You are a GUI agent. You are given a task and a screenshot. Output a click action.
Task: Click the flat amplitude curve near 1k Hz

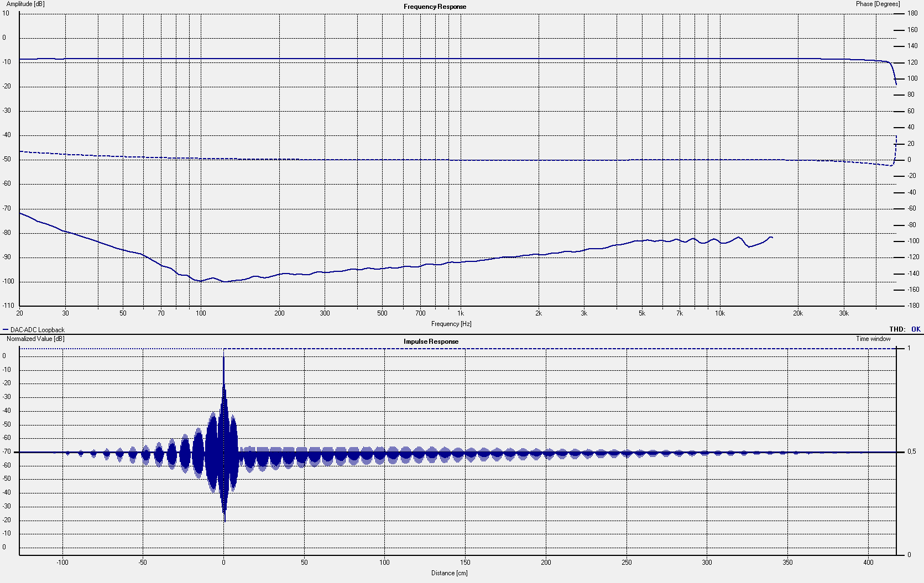click(x=461, y=59)
